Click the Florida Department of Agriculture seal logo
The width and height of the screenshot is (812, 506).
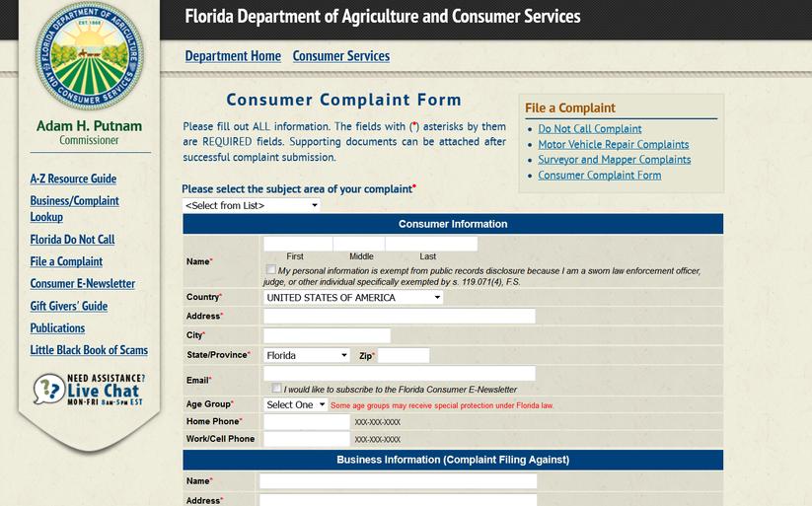tap(89, 55)
